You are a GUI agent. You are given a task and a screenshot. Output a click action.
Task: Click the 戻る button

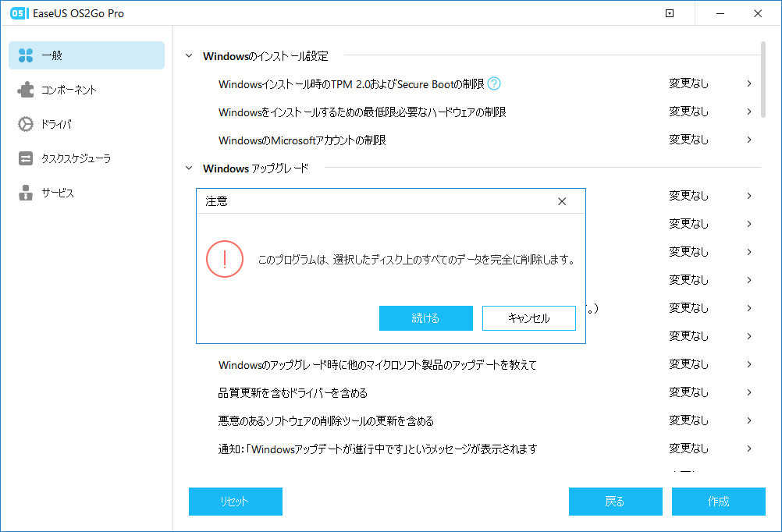[x=615, y=502]
